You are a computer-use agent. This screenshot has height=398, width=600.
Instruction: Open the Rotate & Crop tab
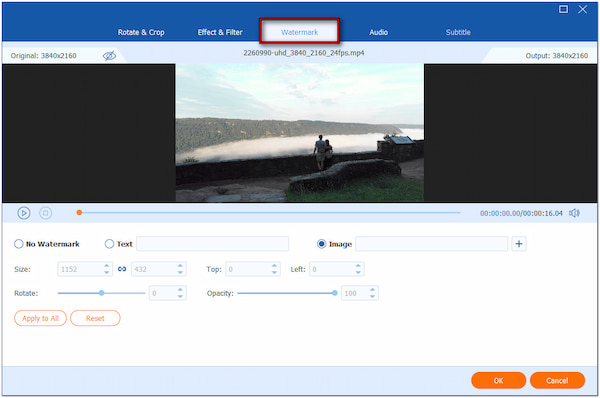coord(141,32)
